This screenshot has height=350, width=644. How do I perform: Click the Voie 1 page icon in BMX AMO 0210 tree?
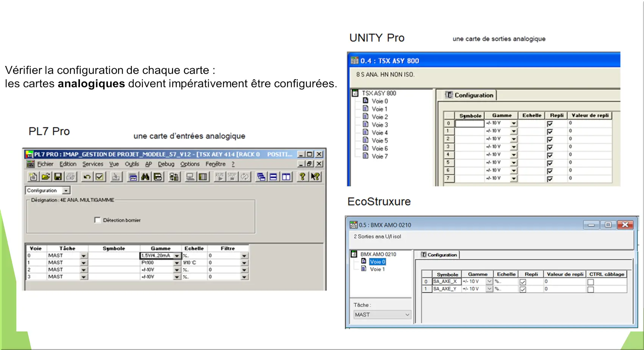[x=364, y=268]
